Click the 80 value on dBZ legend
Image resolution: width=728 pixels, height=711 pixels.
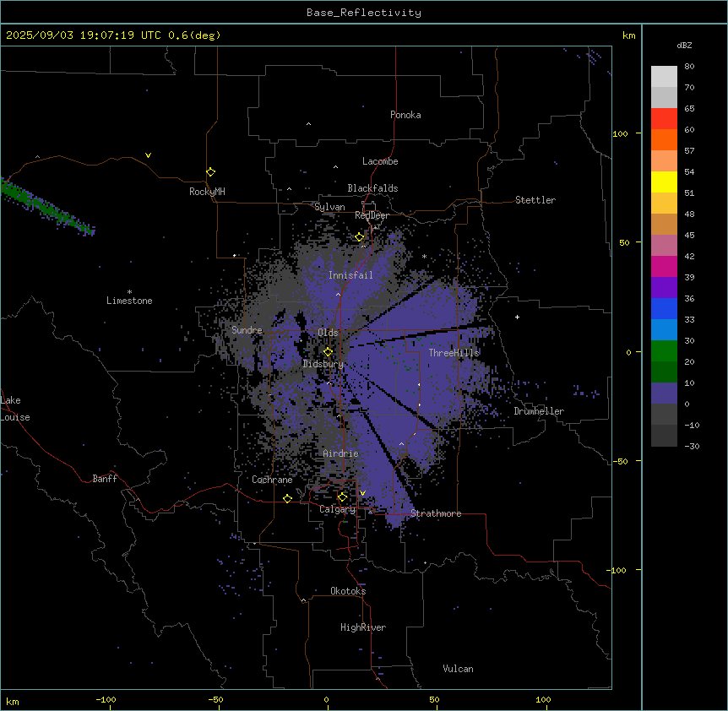pos(689,67)
